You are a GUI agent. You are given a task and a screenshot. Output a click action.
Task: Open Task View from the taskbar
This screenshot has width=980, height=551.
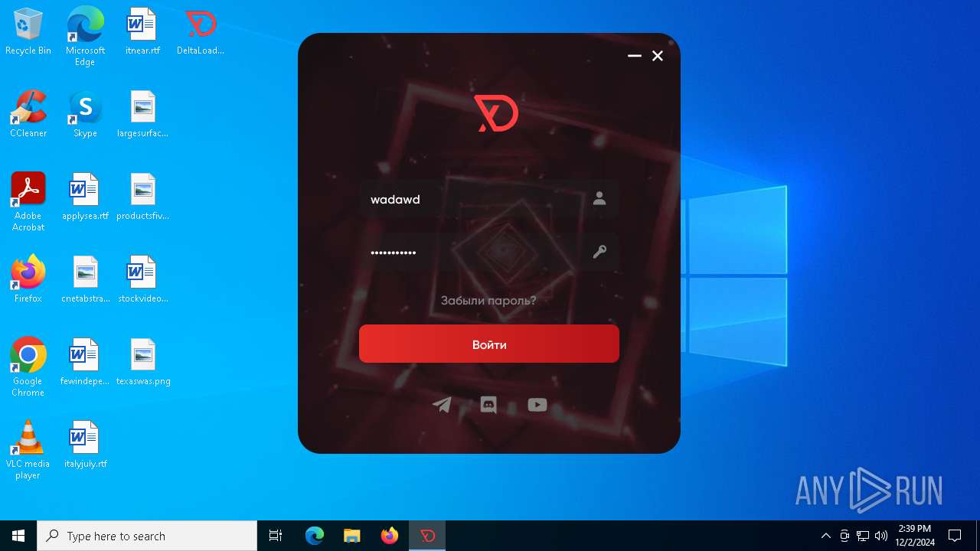[276, 536]
